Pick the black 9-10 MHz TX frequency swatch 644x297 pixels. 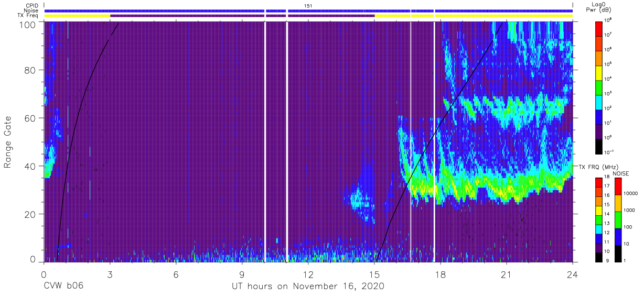click(x=599, y=257)
